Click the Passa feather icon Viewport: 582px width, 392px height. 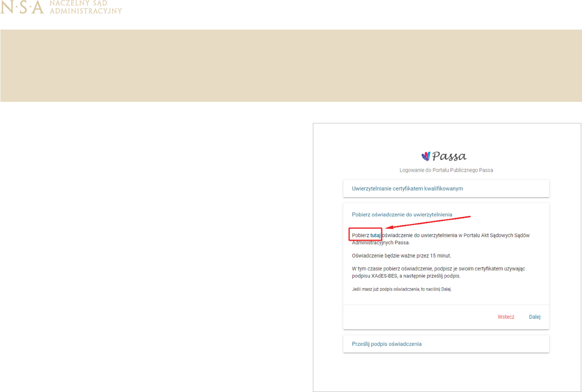pyautogui.click(x=426, y=156)
